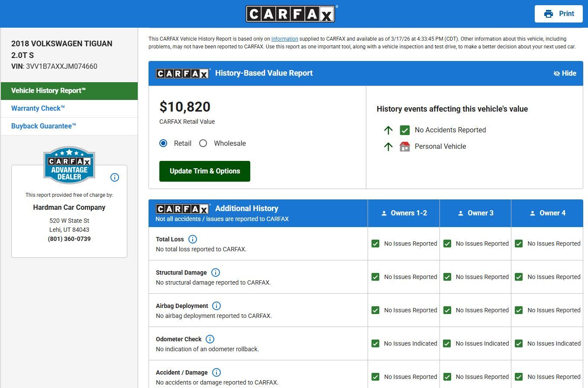
Task: Open the Buyback Guarantee tab
Action: coord(44,126)
